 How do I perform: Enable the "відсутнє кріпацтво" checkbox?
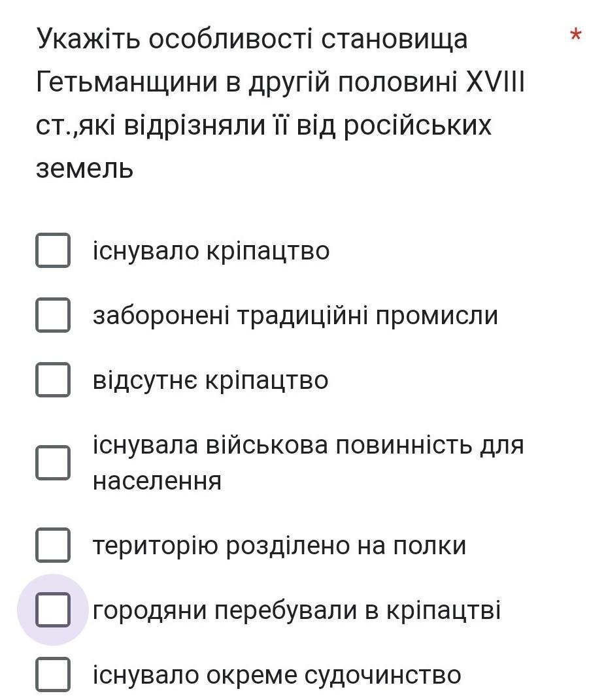pos(52,380)
